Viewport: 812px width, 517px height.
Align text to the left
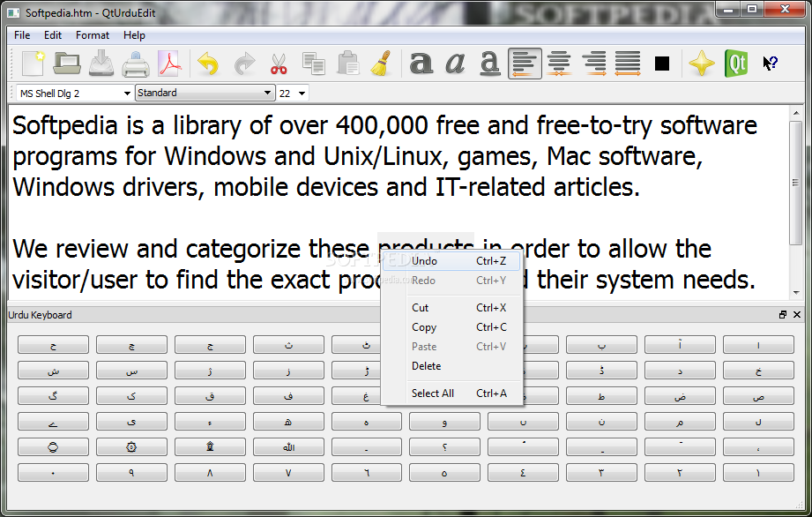pyautogui.click(x=525, y=64)
